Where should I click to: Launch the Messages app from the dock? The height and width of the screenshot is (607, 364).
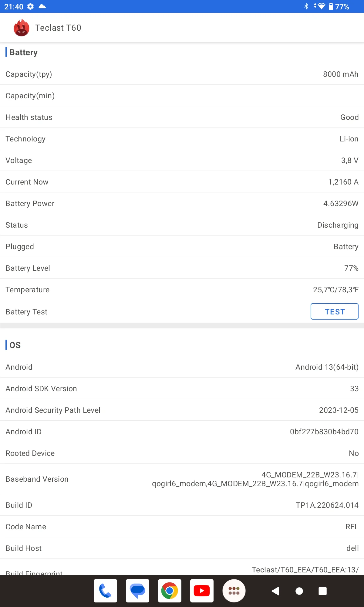(x=137, y=591)
